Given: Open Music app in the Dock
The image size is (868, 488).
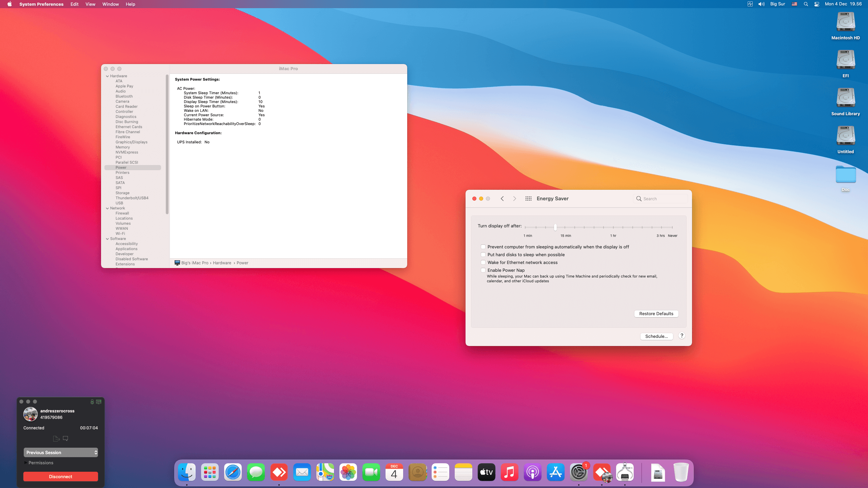Looking at the screenshot, I should (510, 472).
